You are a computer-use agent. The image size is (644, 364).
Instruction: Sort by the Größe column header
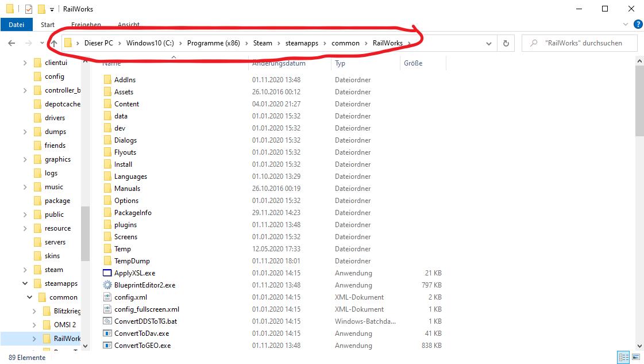(x=413, y=63)
